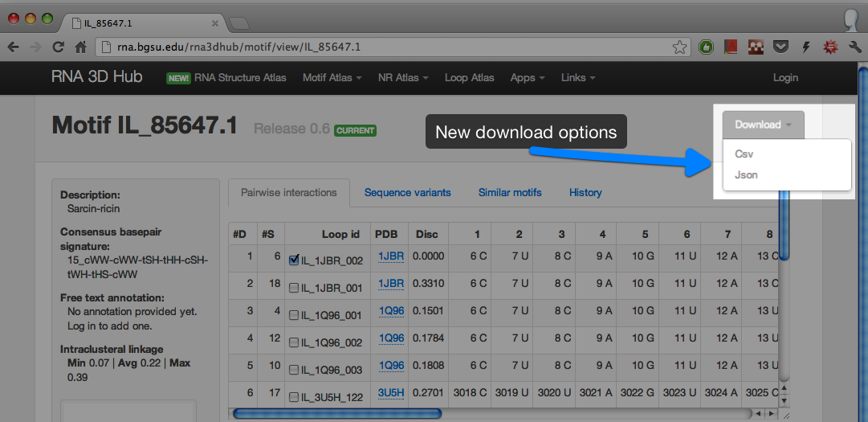868x422 pixels.
Task: Click the lightning bolt extension icon
Action: point(806,47)
